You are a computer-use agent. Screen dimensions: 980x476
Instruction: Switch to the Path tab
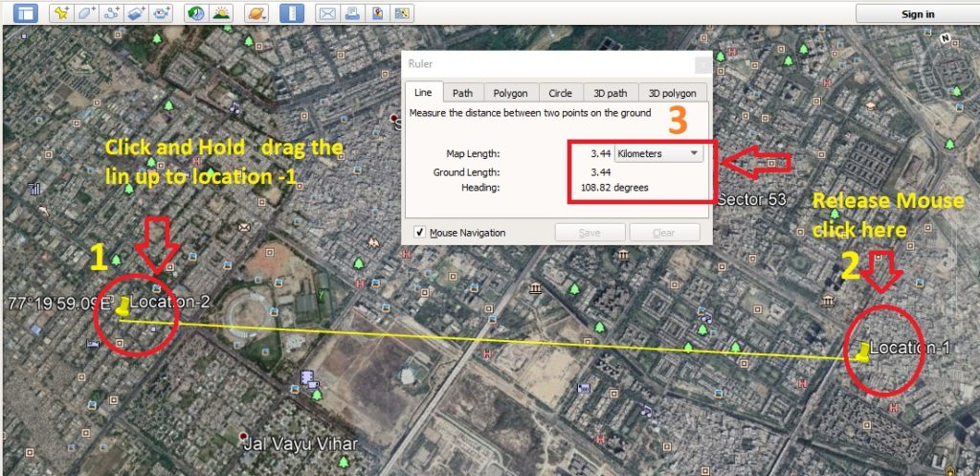(462, 93)
